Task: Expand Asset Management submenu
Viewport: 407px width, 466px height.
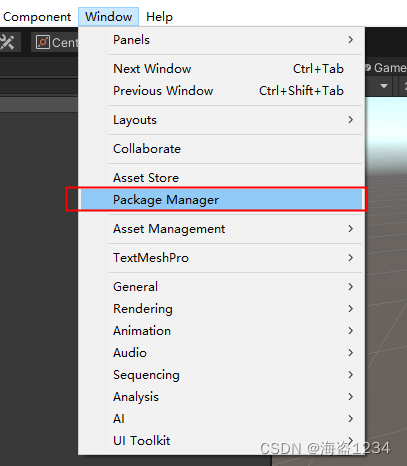Action: [x=221, y=229]
